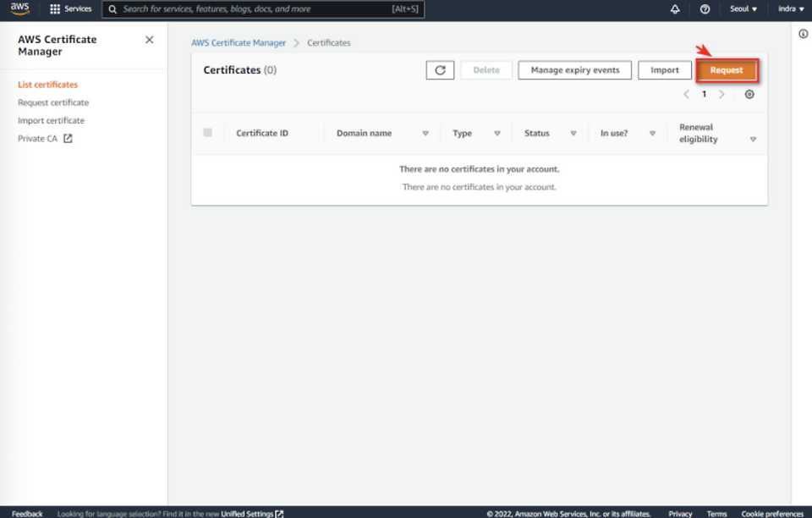Open Cookie preferences footer link
The image size is (812, 518).
pyautogui.click(x=771, y=513)
